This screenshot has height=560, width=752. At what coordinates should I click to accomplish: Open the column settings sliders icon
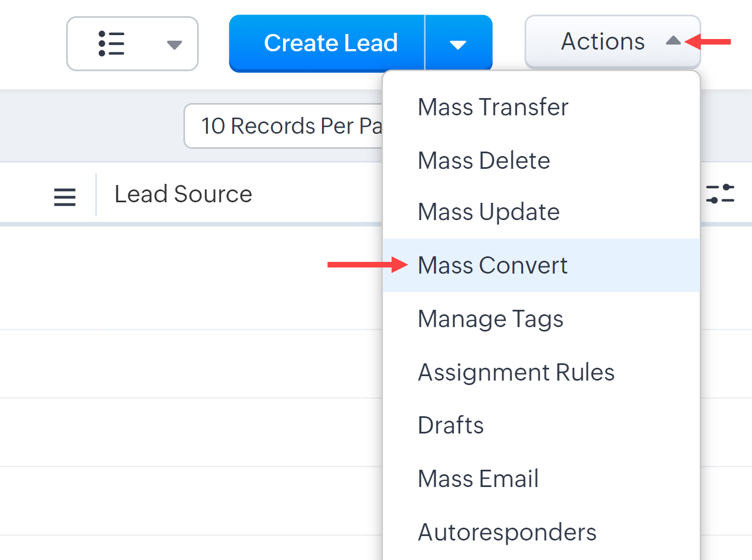click(x=720, y=194)
